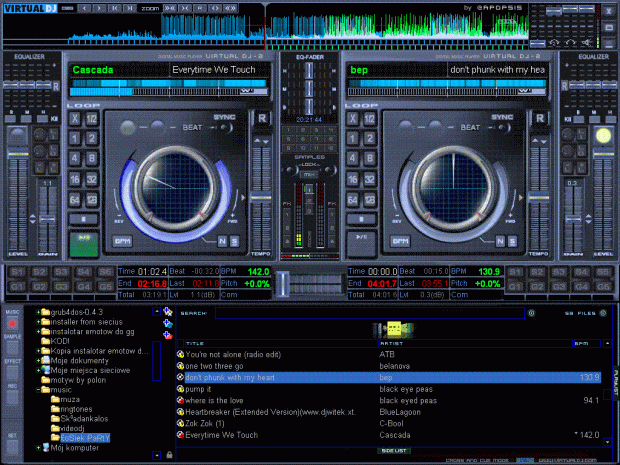The height and width of the screenshot is (465, 620).
Task: Click the left deck gain fader
Action: (47, 219)
